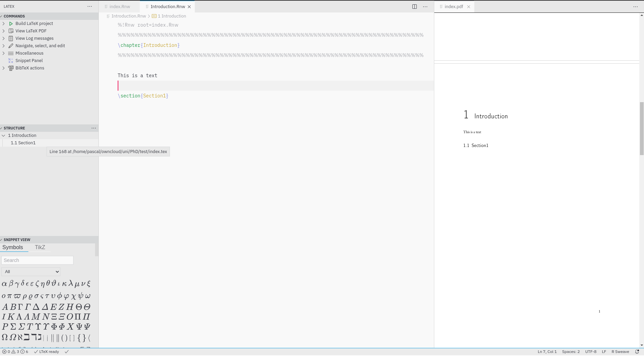Open the symbol category All dropdown

pyautogui.click(x=30, y=271)
